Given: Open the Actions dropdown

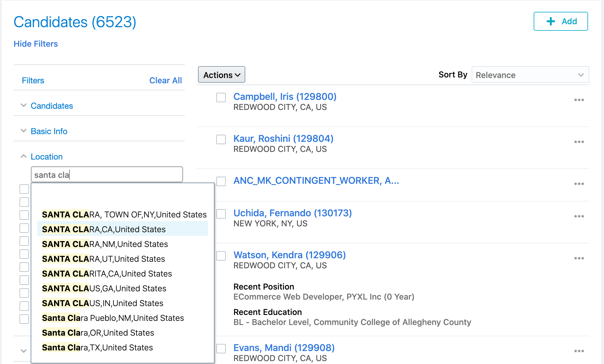Looking at the screenshot, I should pos(222,75).
